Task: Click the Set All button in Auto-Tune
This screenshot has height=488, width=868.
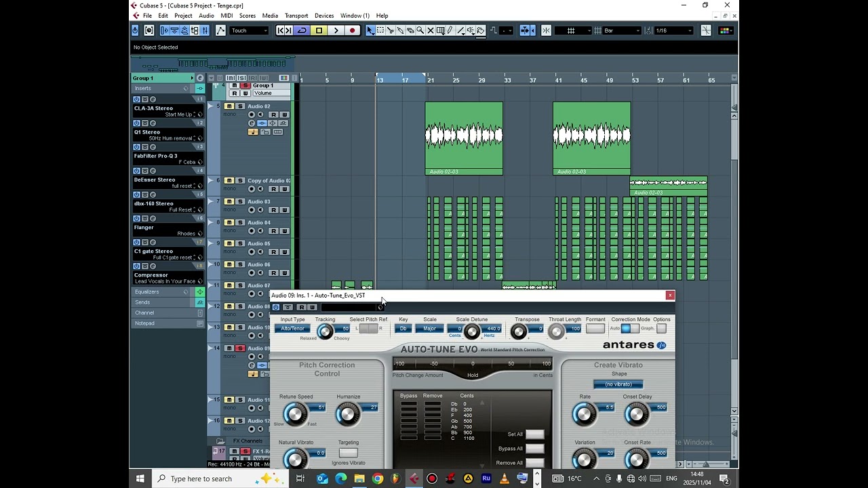Action: pyautogui.click(x=534, y=434)
